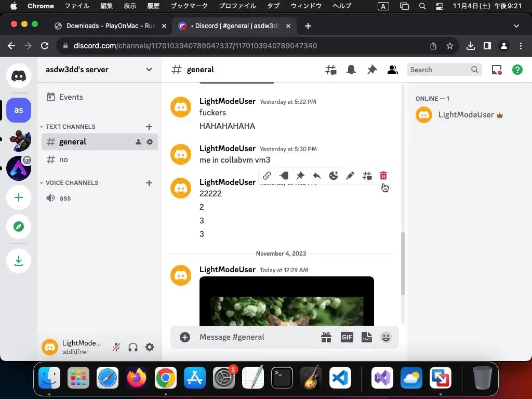The height and width of the screenshot is (399, 532).
Task: Open Visual Studio Code from Dock
Action: point(340,378)
